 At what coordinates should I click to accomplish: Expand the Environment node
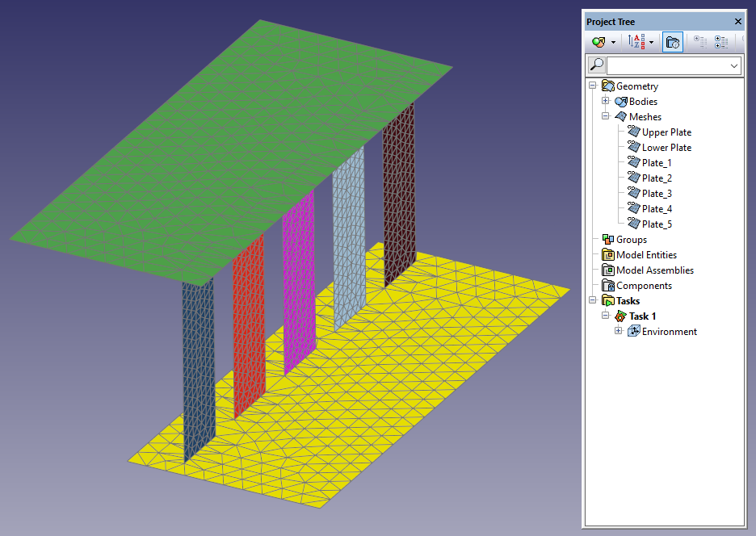click(619, 332)
